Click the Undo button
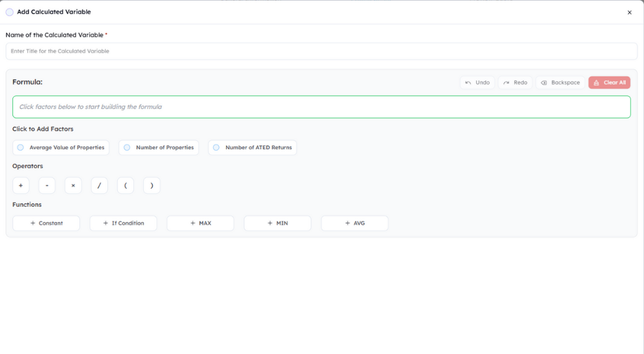 click(x=477, y=82)
